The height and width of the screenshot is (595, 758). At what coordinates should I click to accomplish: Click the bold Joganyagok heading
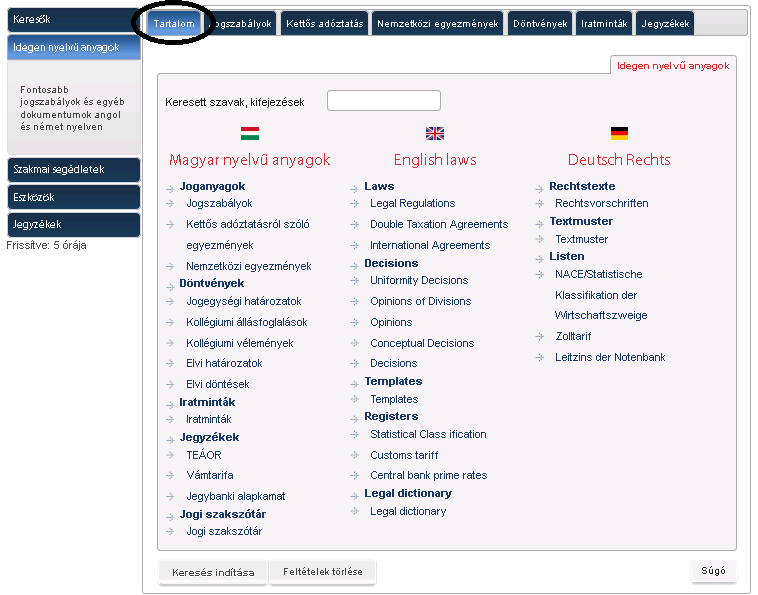click(x=212, y=187)
